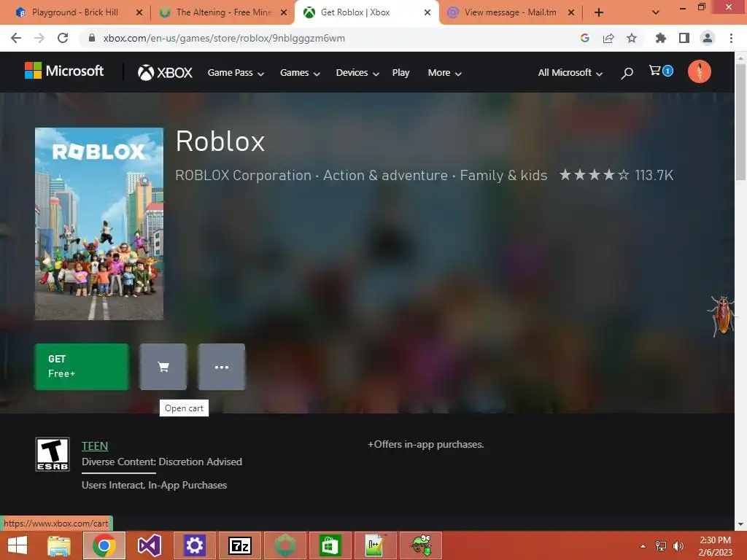Open the Play menu item

tap(400, 73)
